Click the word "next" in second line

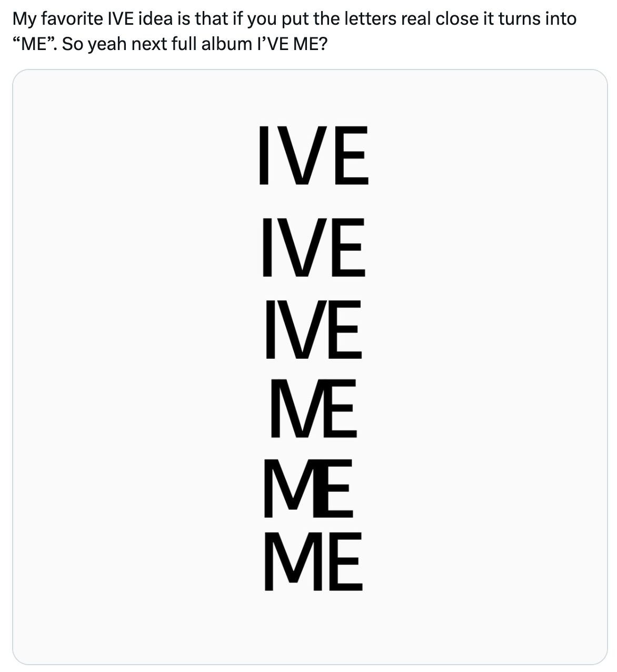(148, 44)
